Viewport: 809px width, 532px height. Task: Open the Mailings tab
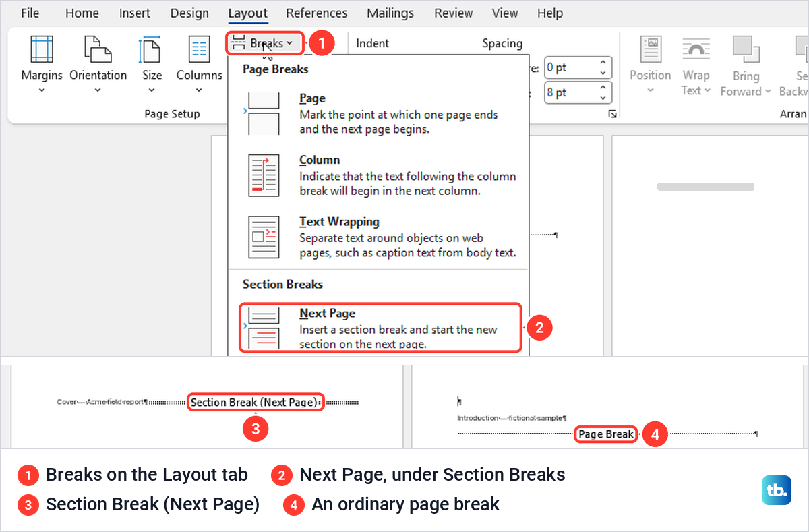(391, 13)
